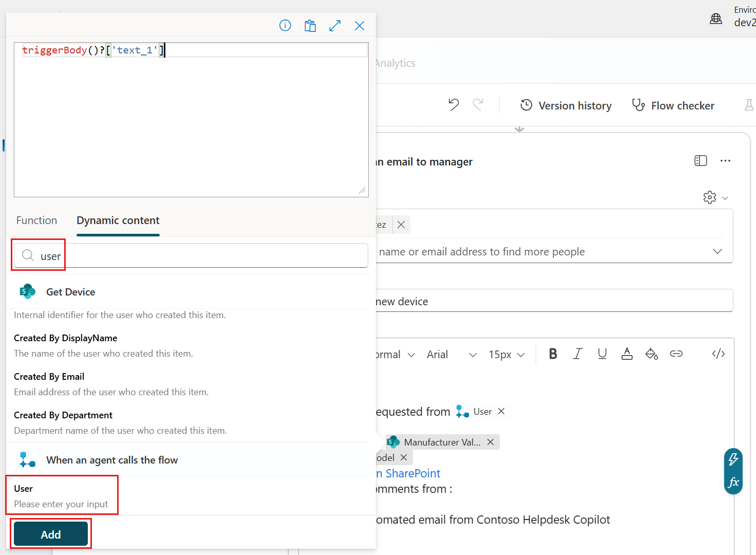Image resolution: width=756 pixels, height=555 pixels.
Task: Click the undo arrow icon
Action: tap(453, 105)
